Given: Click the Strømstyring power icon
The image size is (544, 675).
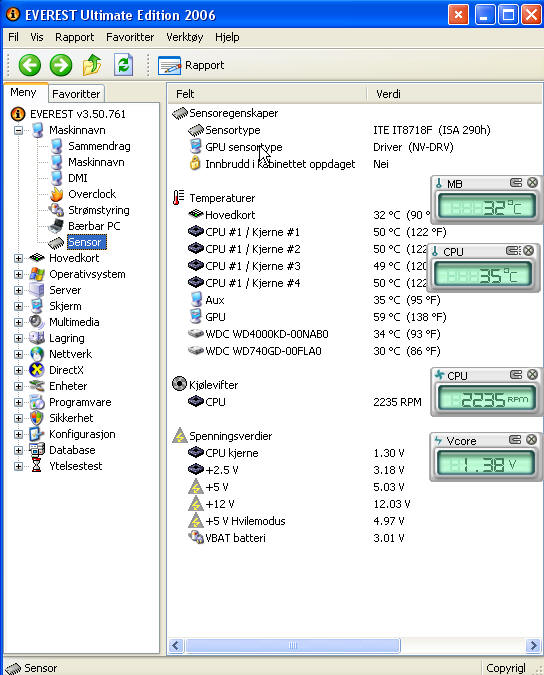Looking at the screenshot, I should click(x=56, y=210).
